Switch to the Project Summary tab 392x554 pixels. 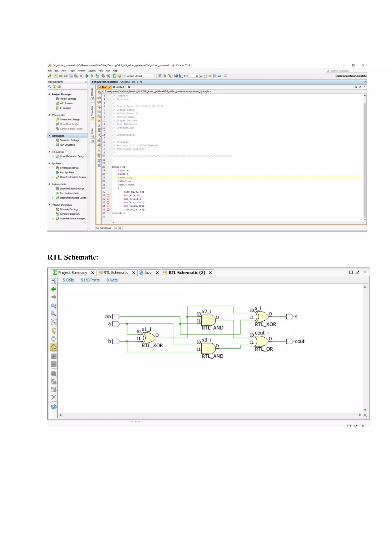(x=72, y=273)
